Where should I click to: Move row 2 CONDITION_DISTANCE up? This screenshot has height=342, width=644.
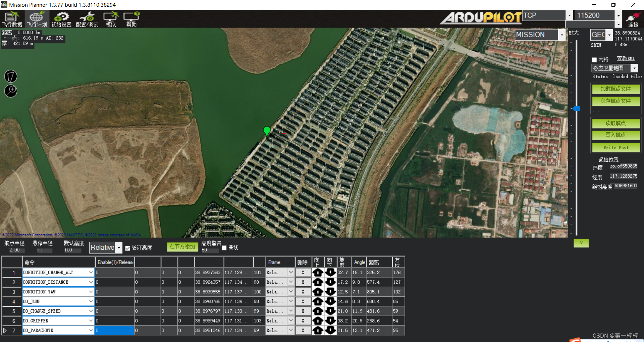[318, 282]
